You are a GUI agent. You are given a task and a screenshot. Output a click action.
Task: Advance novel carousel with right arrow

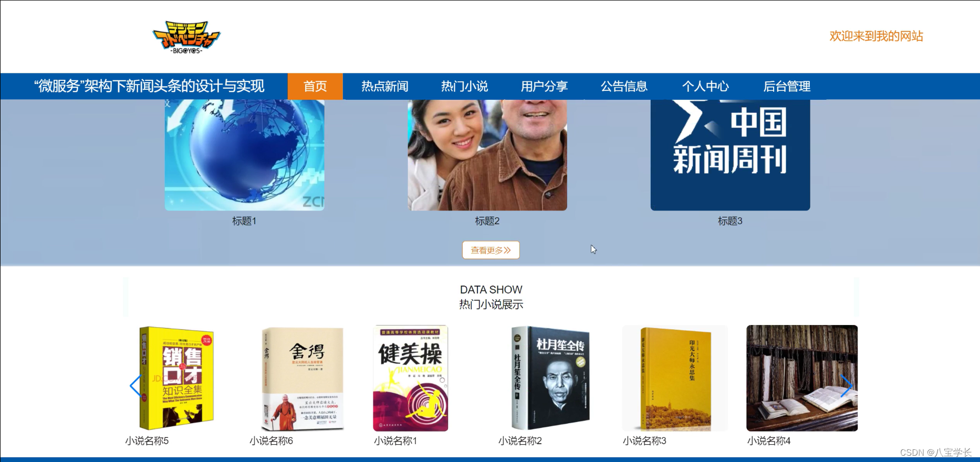pos(846,386)
